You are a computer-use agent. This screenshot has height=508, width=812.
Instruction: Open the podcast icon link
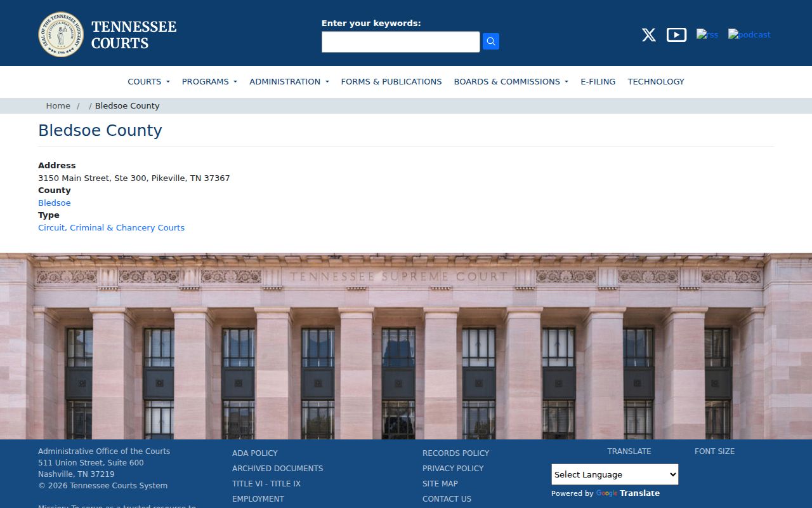(749, 34)
